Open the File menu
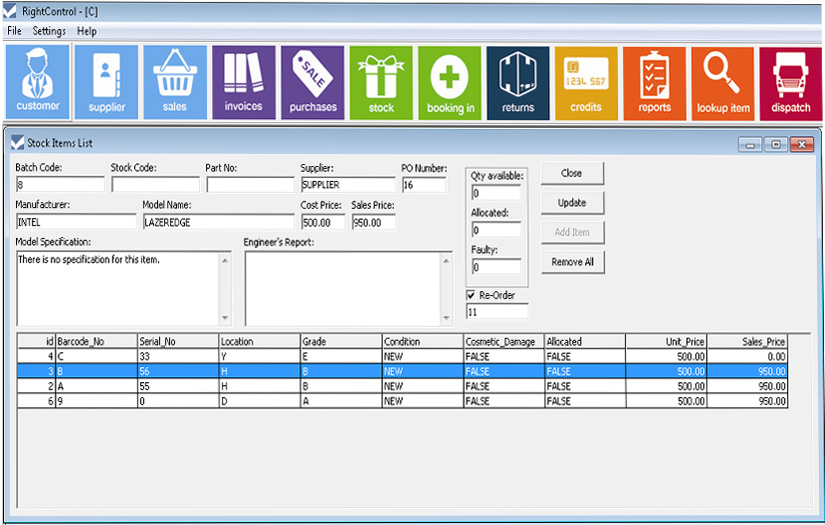The height and width of the screenshot is (525, 825). coord(14,31)
